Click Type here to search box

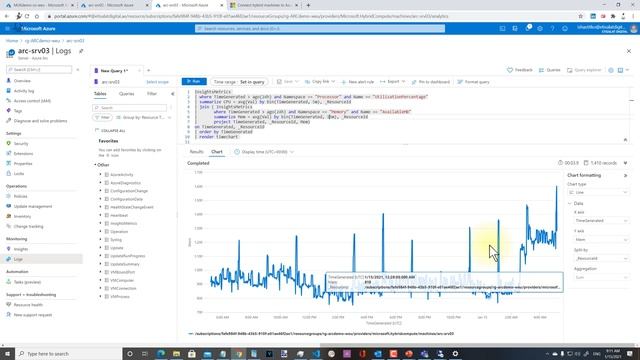tap(69, 353)
